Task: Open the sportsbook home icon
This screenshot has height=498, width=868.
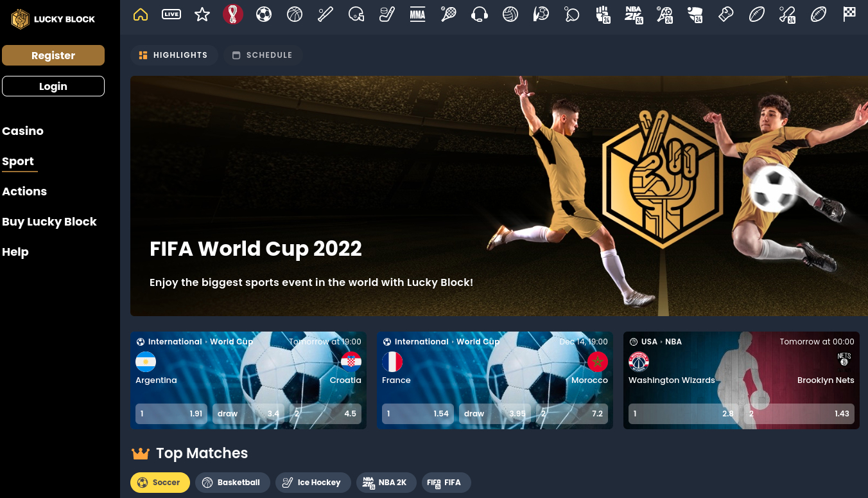Action: (141, 14)
